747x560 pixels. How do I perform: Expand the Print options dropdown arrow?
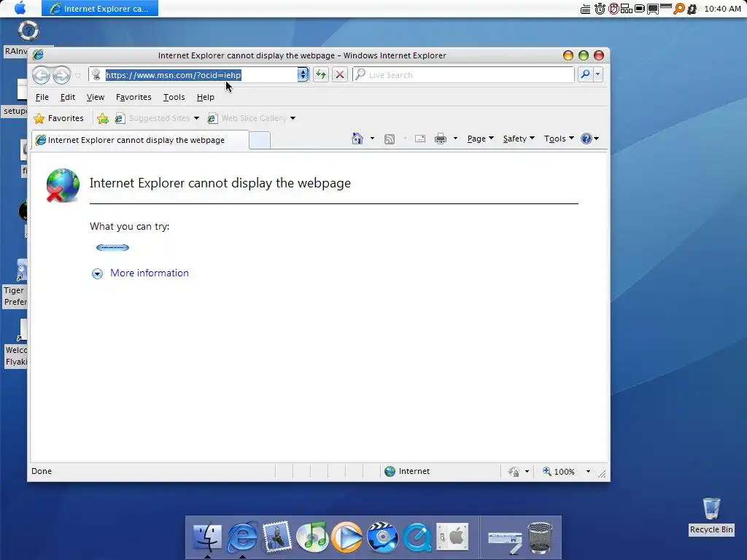coord(455,139)
